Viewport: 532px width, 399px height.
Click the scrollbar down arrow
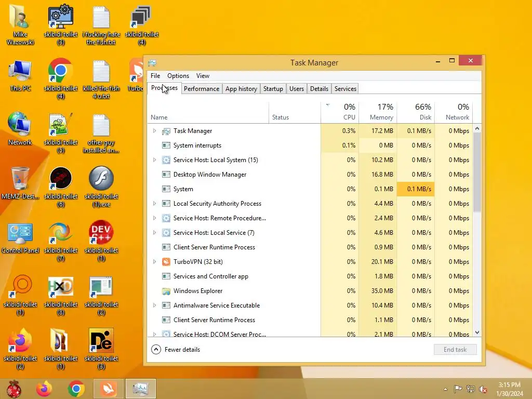click(477, 332)
